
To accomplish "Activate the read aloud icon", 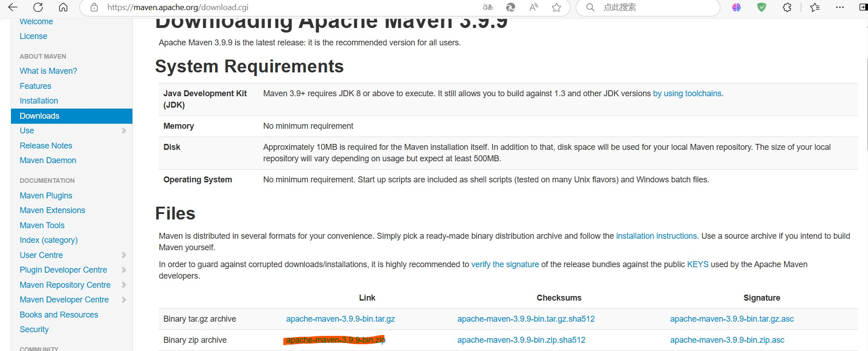I will coord(533,7).
